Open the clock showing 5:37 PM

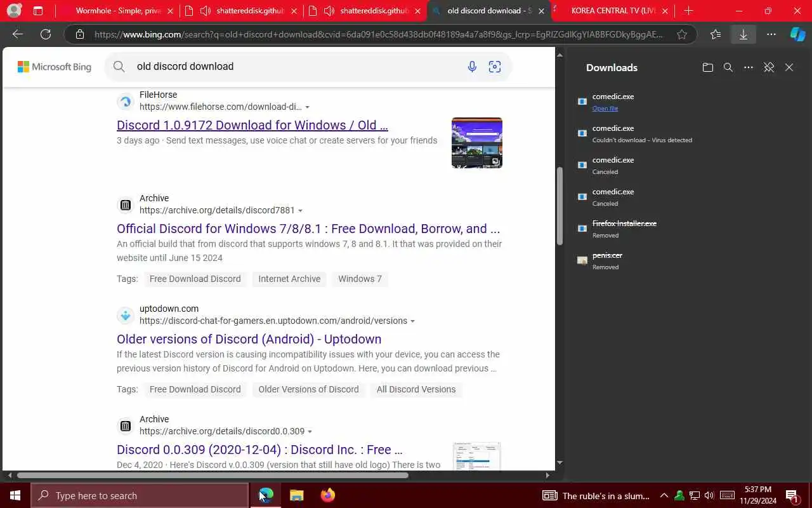757,495
